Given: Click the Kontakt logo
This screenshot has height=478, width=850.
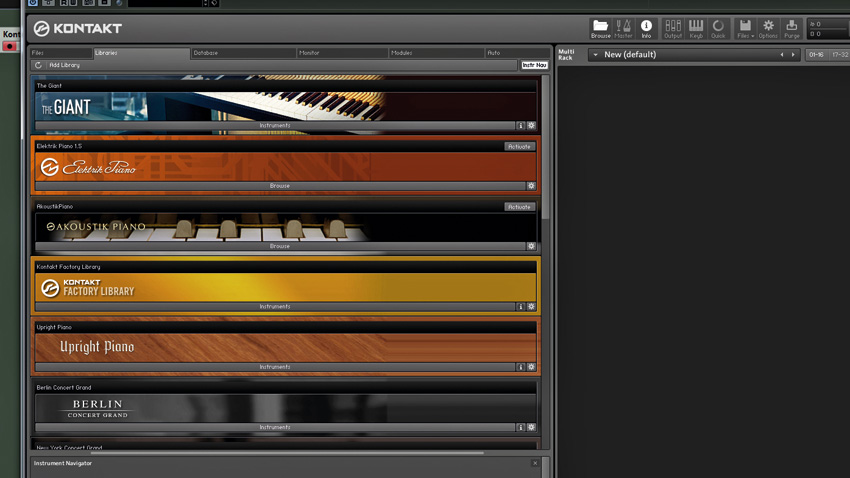Looking at the screenshot, I should point(78,28).
